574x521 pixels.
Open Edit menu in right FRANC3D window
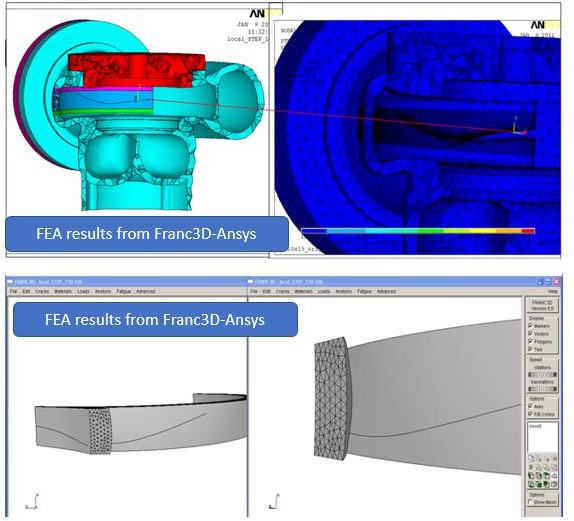[x=266, y=291]
